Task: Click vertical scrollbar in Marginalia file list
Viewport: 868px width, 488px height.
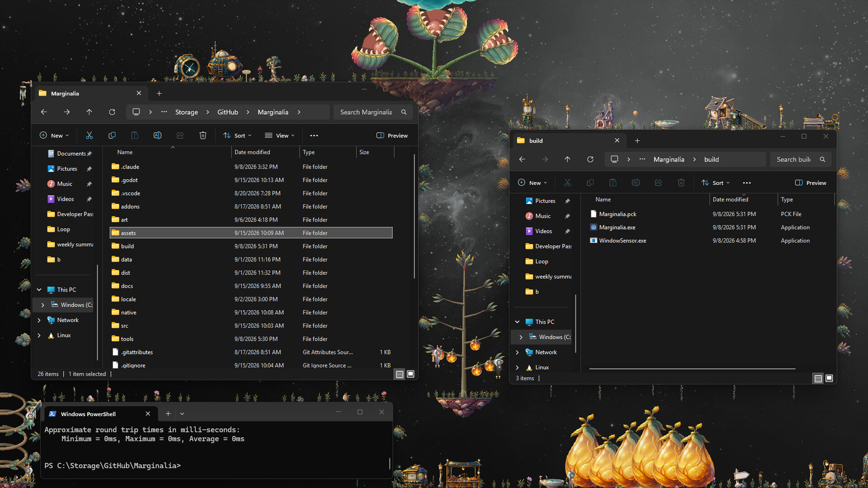Action: (x=414, y=217)
